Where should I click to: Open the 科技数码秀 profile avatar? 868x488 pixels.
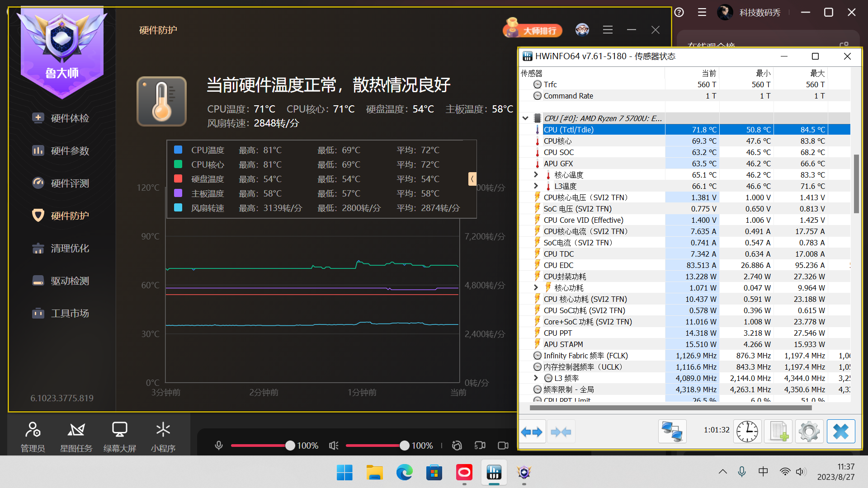pyautogui.click(x=725, y=12)
